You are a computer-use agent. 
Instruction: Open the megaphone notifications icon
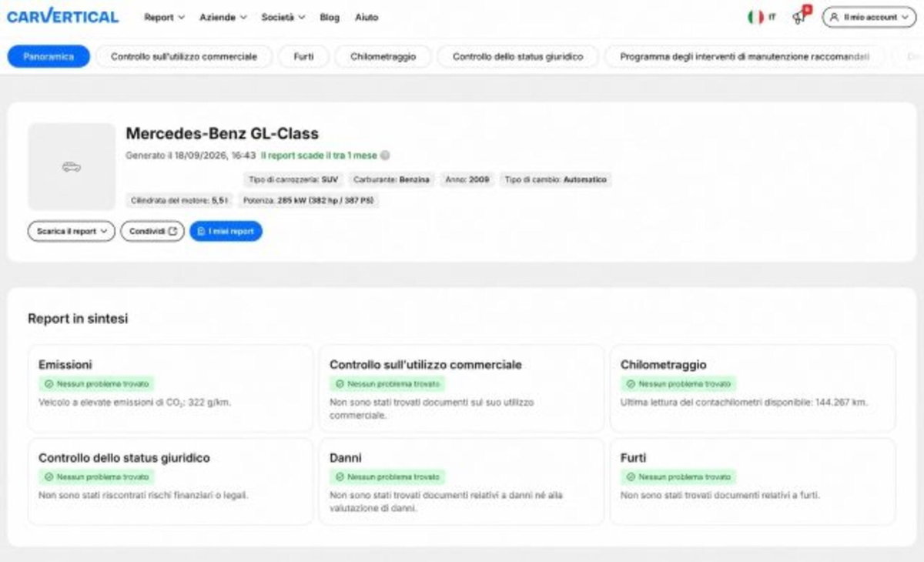point(801,15)
